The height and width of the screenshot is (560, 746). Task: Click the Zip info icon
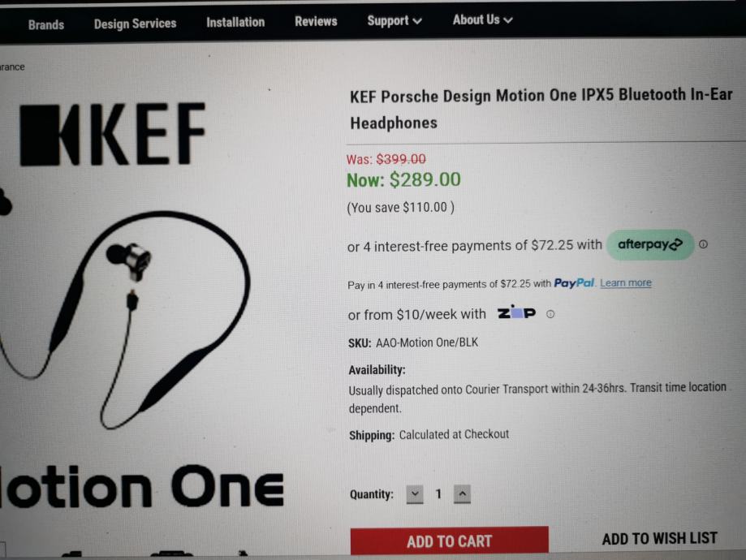click(x=550, y=314)
